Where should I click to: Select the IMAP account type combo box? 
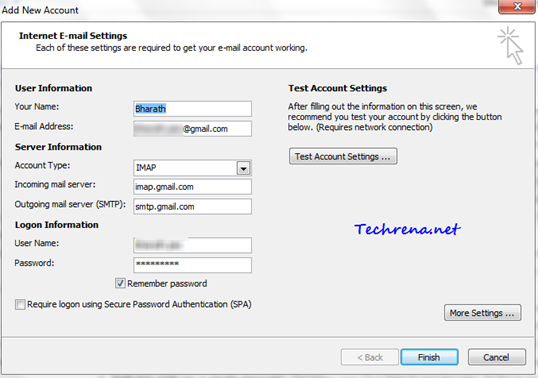[x=192, y=168]
